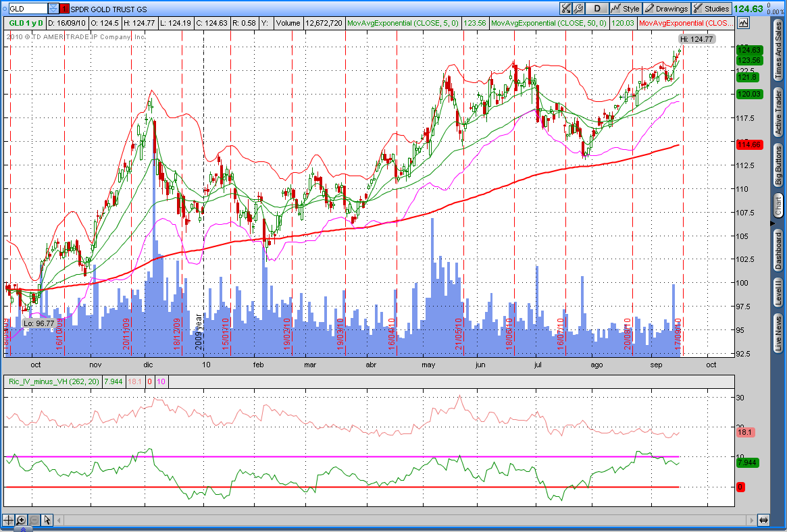Click the GLD 1 y D label
The image size is (787, 532).
[x=25, y=23]
